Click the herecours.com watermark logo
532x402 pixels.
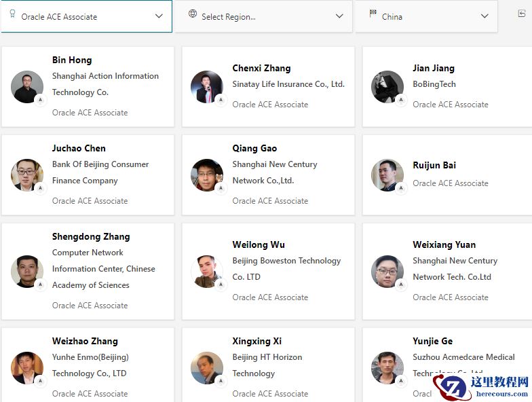click(482, 386)
